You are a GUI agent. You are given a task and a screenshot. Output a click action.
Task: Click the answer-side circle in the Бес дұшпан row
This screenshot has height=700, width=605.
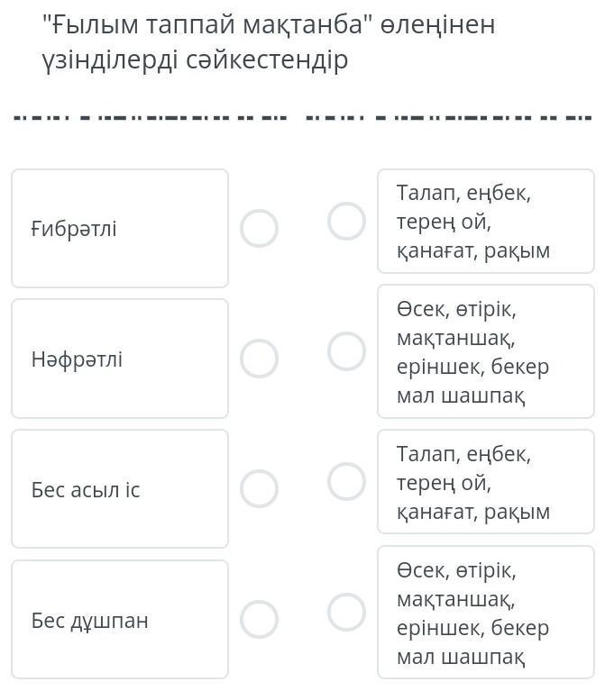[x=346, y=612]
